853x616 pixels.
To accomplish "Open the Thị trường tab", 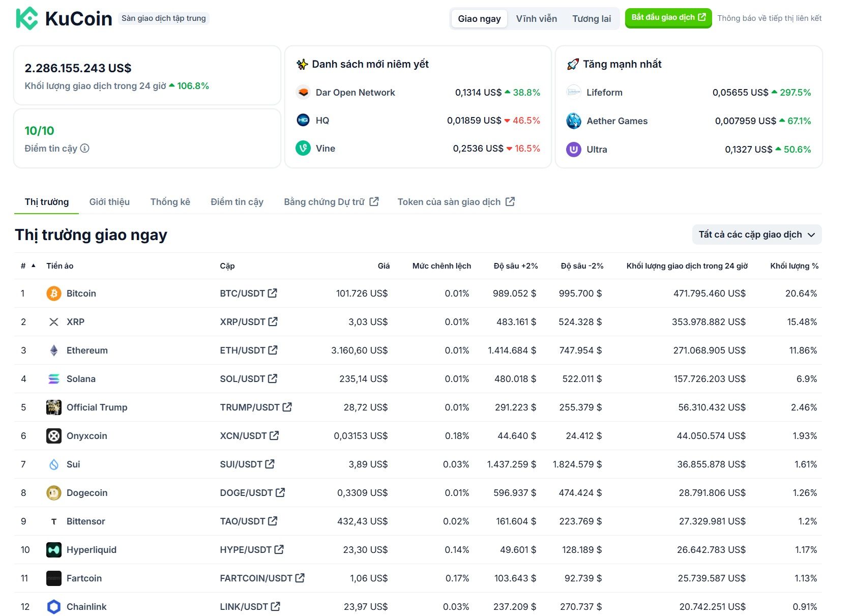I will (x=47, y=202).
